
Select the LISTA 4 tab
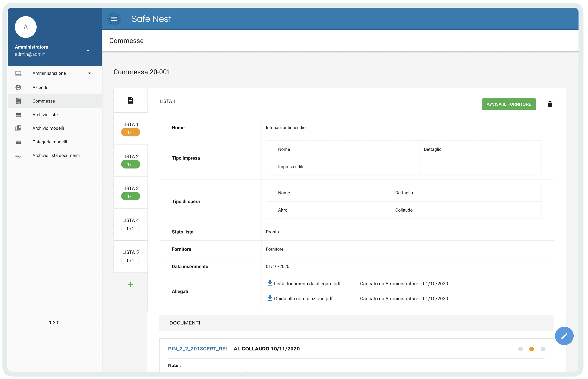pyautogui.click(x=131, y=225)
